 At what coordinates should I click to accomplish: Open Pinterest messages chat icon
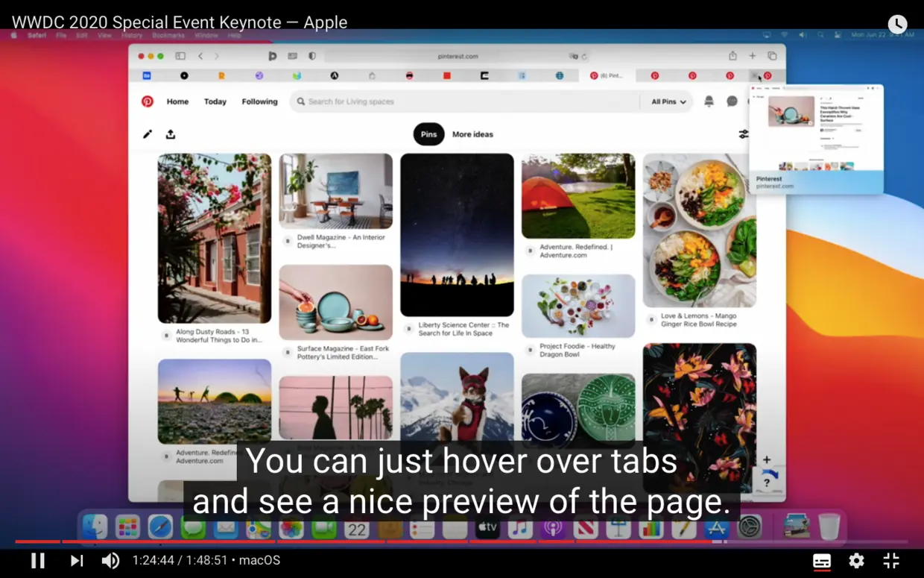732,101
